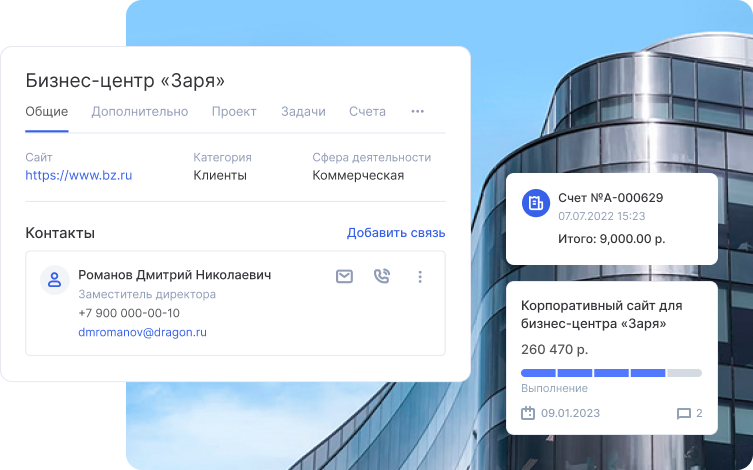Viewport: 753px width, 470px height.
Task: Click the Добавить связь link
Action: coord(396,233)
